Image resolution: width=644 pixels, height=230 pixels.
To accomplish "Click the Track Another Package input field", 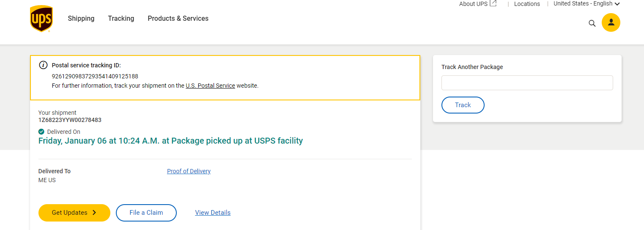I will pyautogui.click(x=527, y=83).
